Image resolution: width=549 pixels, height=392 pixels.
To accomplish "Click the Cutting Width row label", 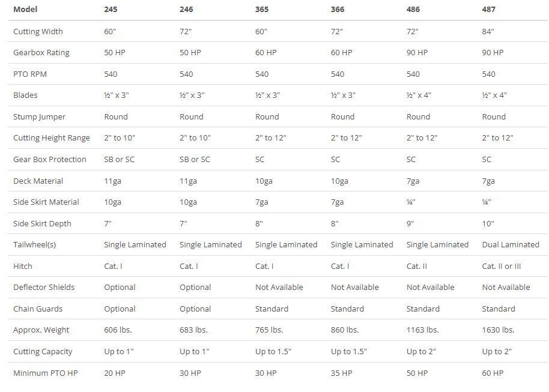I will click(38, 31).
